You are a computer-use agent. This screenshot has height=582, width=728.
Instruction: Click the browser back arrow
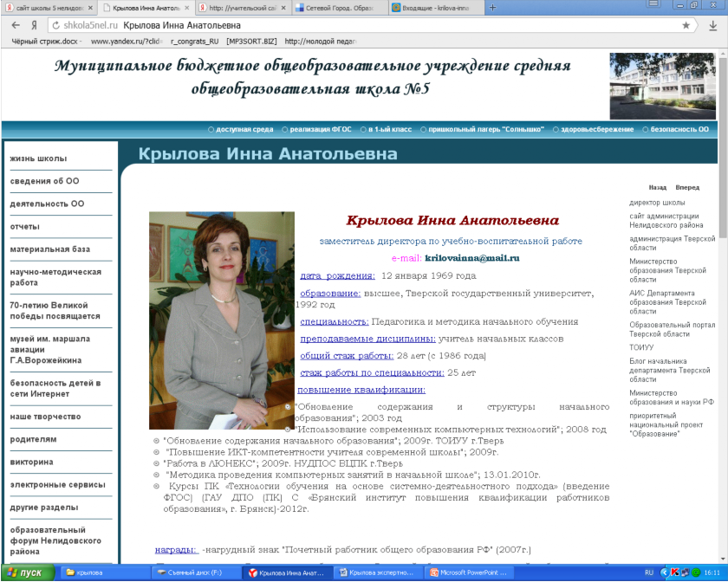point(15,25)
